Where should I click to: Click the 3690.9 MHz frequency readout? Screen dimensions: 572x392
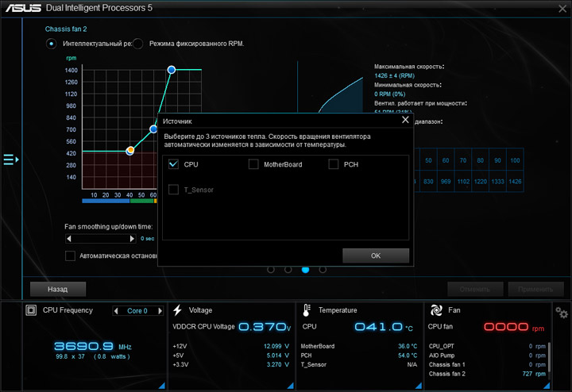tap(93, 346)
